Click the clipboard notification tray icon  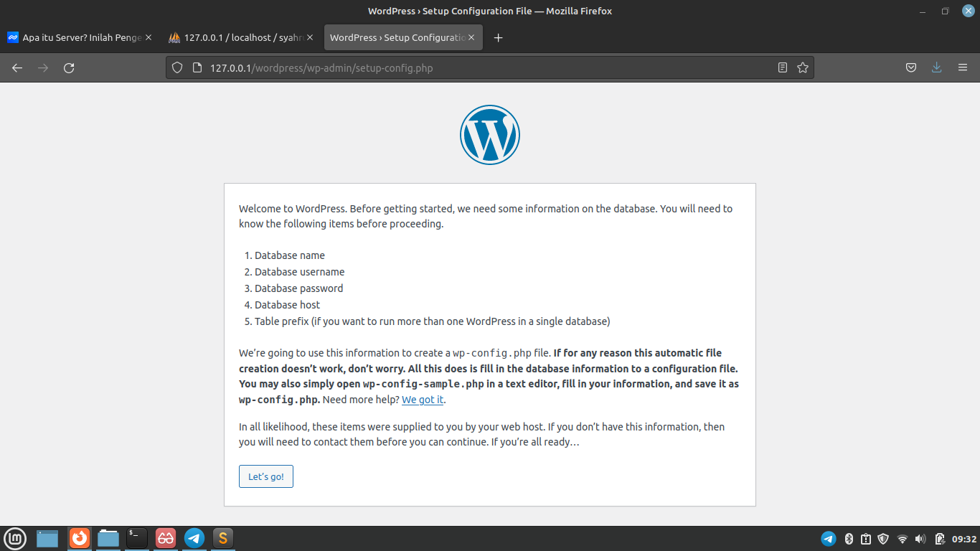(x=866, y=539)
